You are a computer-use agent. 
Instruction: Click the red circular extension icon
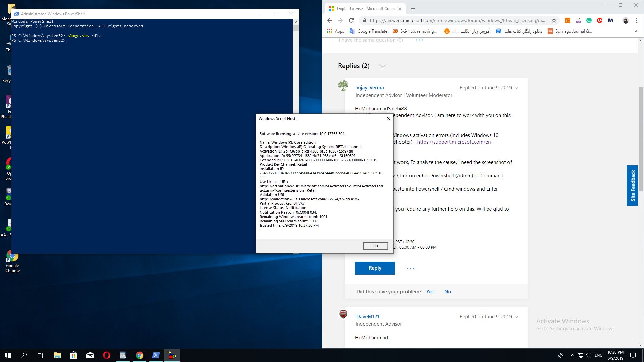click(x=600, y=20)
